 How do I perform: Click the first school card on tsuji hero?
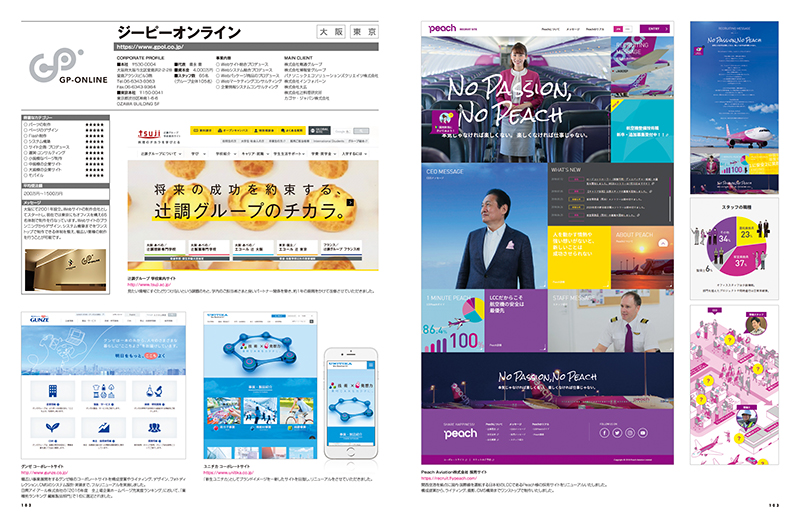tap(165, 248)
